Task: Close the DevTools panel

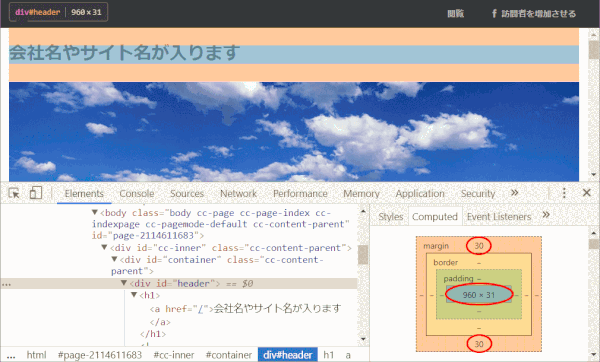Action: (x=586, y=192)
